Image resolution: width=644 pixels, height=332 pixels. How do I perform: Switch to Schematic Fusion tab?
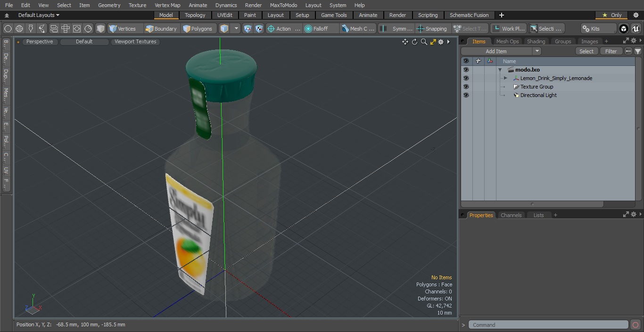point(469,15)
